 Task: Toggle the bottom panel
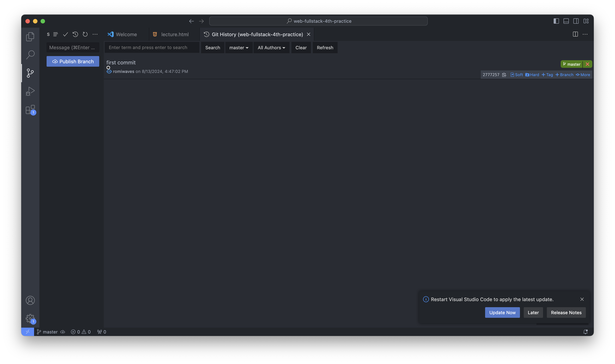pyautogui.click(x=566, y=21)
